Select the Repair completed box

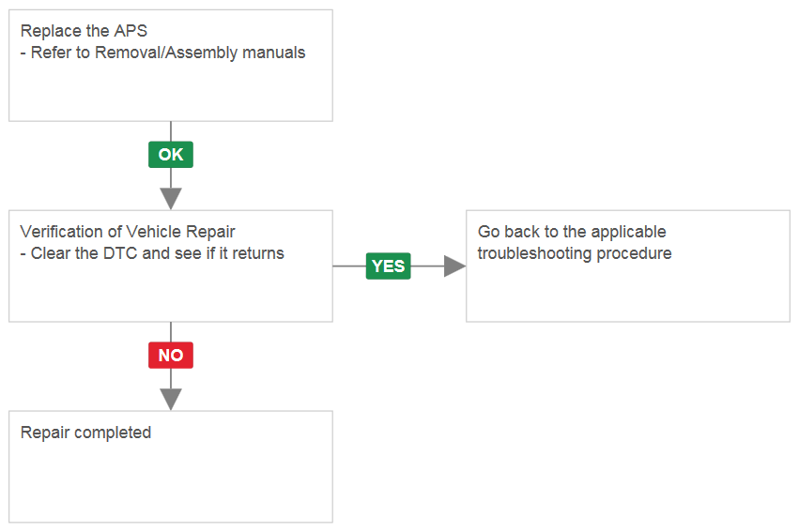171,466
